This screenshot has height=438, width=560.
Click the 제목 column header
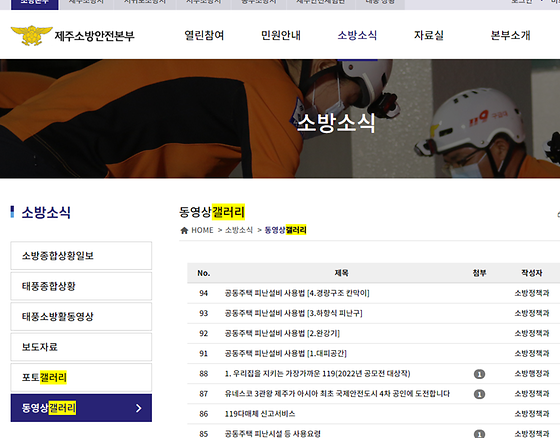tap(341, 273)
